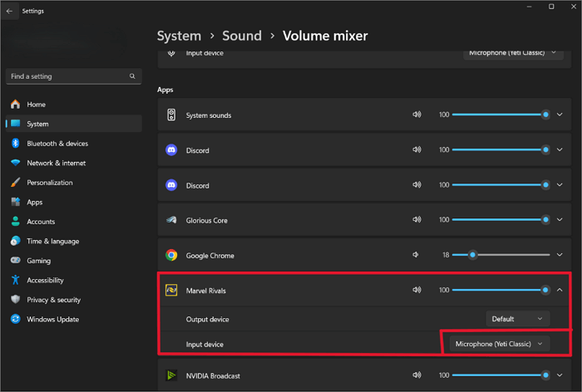Click the Google Chrome app icon
Image resolution: width=582 pixels, height=392 pixels.
coord(171,255)
